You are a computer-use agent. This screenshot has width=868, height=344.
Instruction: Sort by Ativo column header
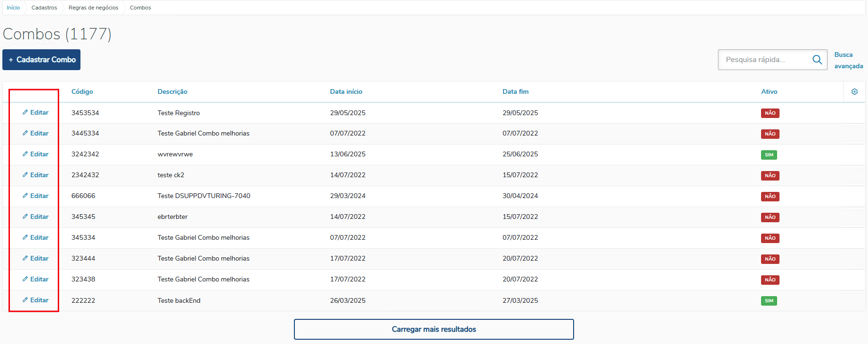tap(769, 91)
